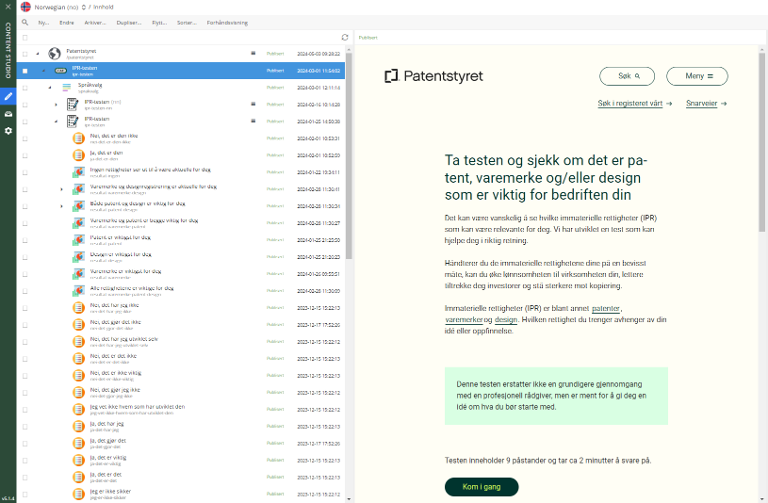Click the chart icon of 'Patent er viktigst for deg'
This screenshot has height=503, width=768.
point(78,240)
